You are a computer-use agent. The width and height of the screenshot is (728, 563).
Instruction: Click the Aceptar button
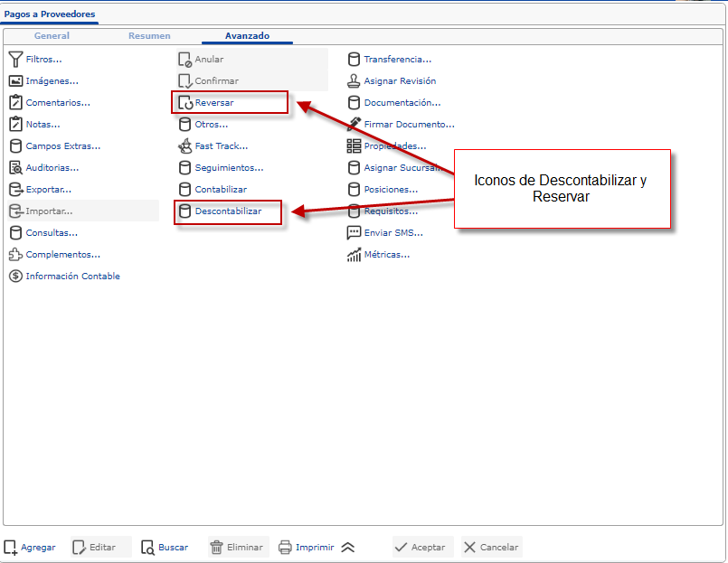click(x=423, y=548)
